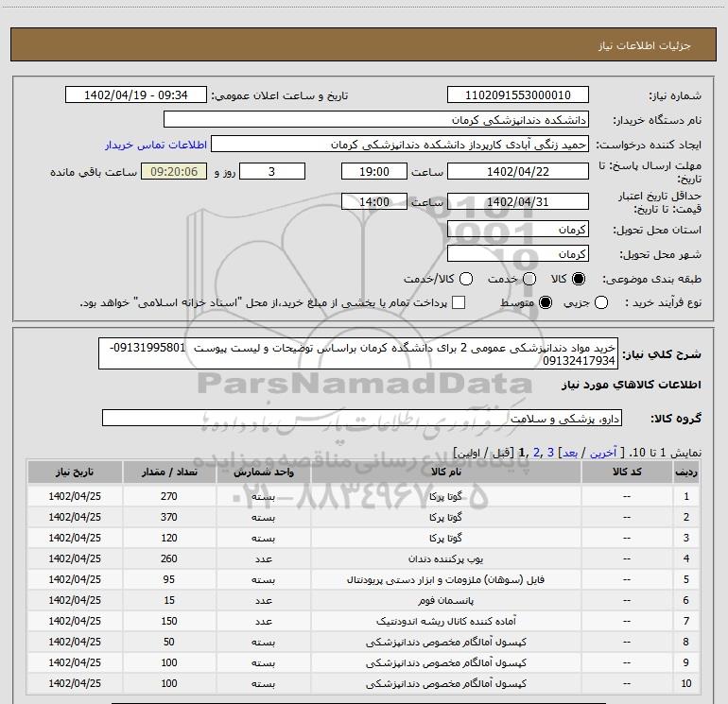This screenshot has height=704, width=728.
Task: Click quantity 15 in row 6
Action: coord(169,600)
